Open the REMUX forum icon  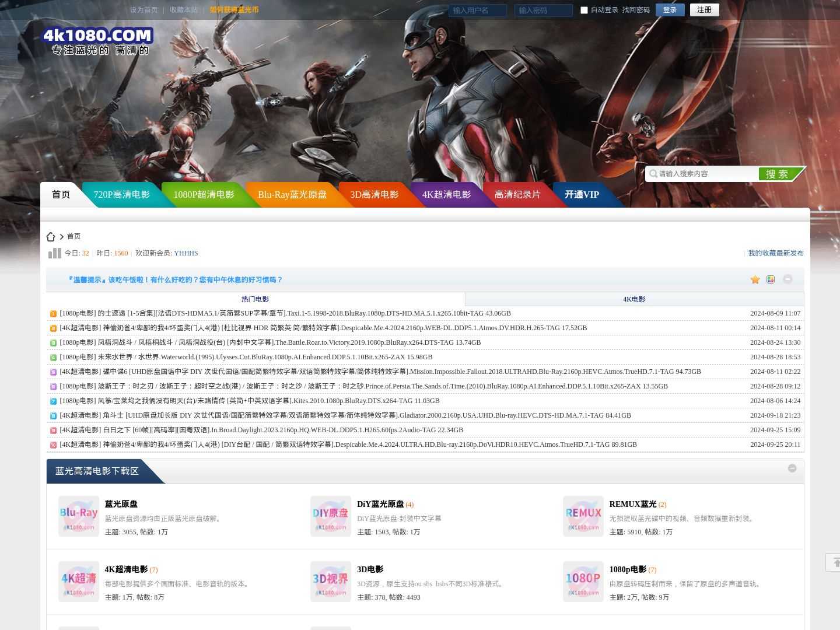pos(583,516)
